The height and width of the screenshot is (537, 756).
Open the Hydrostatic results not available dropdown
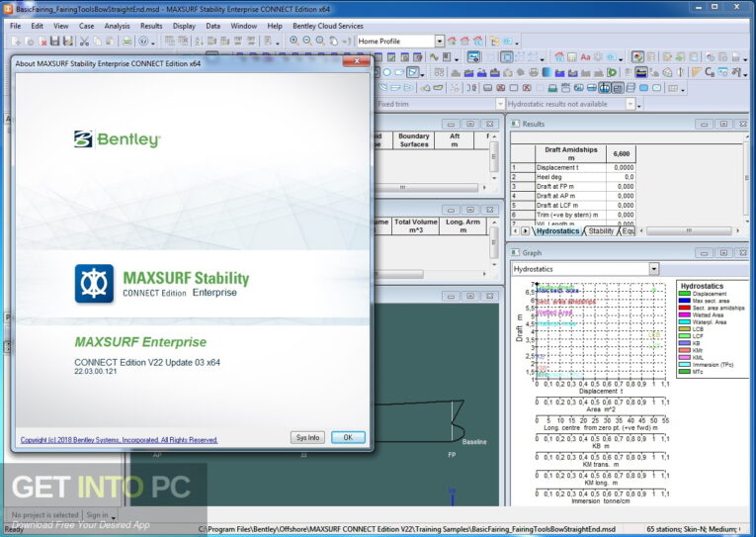point(630,104)
